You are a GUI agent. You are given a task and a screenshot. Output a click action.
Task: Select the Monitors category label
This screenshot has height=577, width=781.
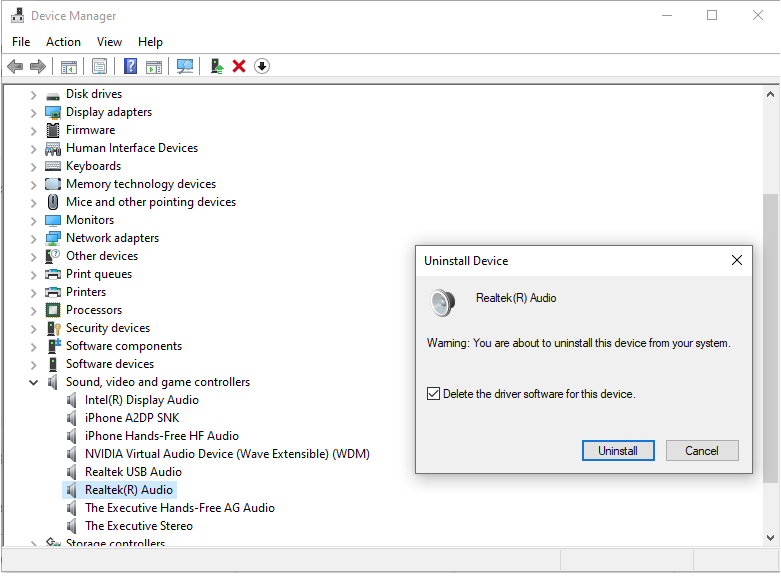(x=90, y=220)
